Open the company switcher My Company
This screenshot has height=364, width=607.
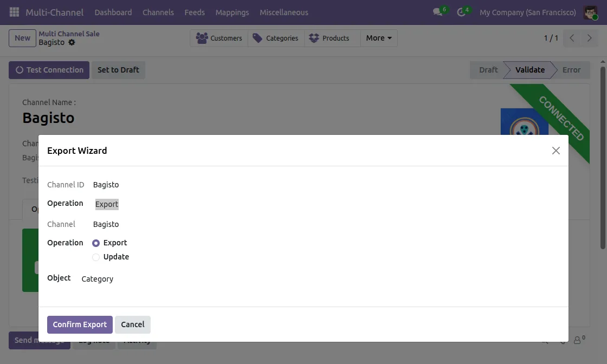tap(527, 12)
